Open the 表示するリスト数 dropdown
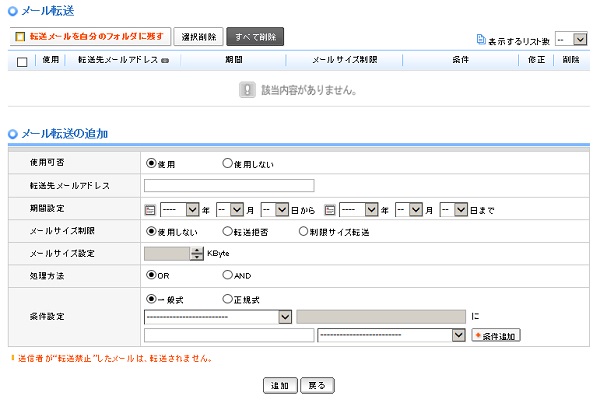Viewport: 600px width, 403px height. coord(572,38)
